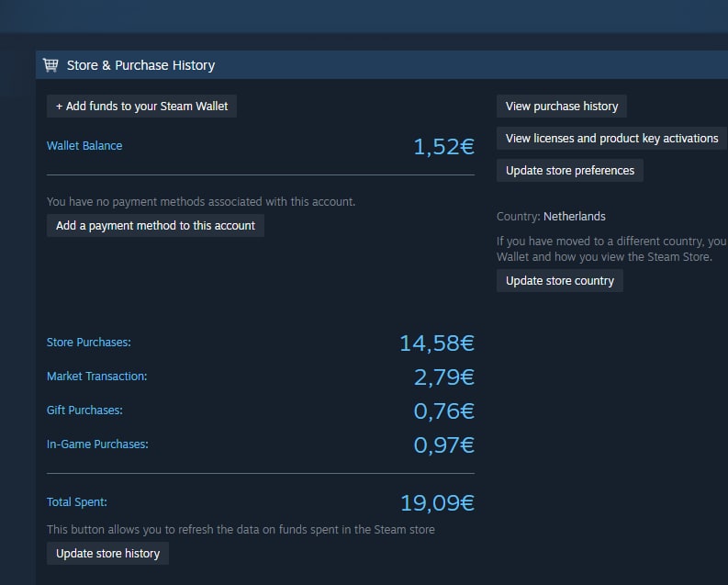Click the In-Game Purchases label

click(97, 444)
